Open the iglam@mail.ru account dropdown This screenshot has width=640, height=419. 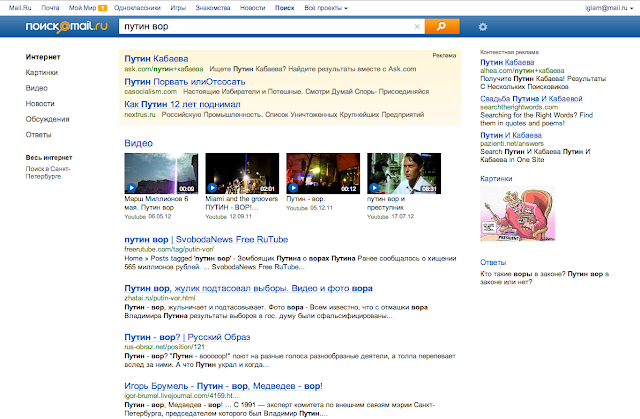point(609,8)
